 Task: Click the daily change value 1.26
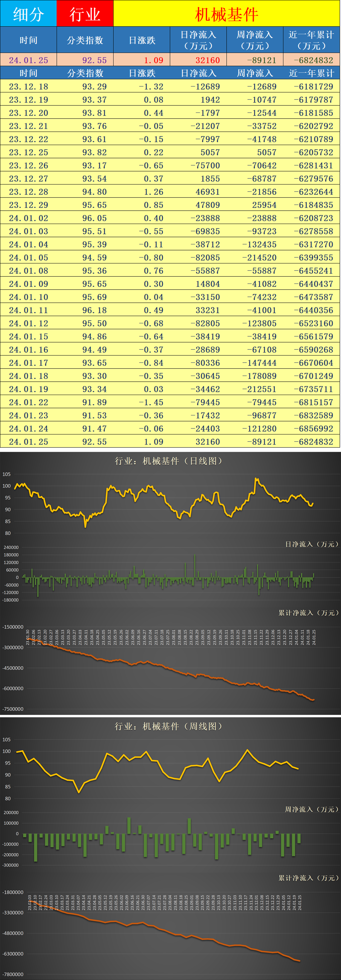153,192
